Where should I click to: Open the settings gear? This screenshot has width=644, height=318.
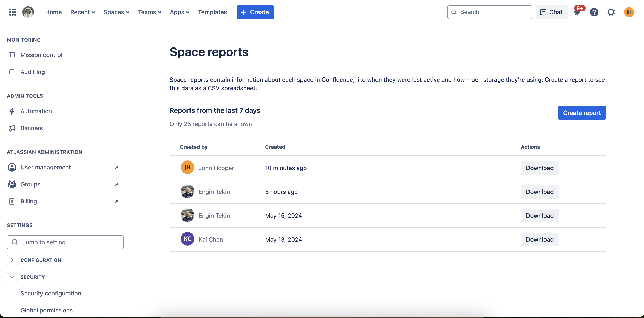tap(611, 12)
